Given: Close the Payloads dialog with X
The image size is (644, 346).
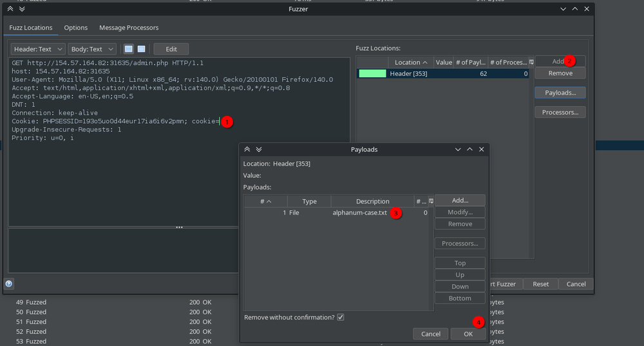Looking at the screenshot, I should coord(481,149).
